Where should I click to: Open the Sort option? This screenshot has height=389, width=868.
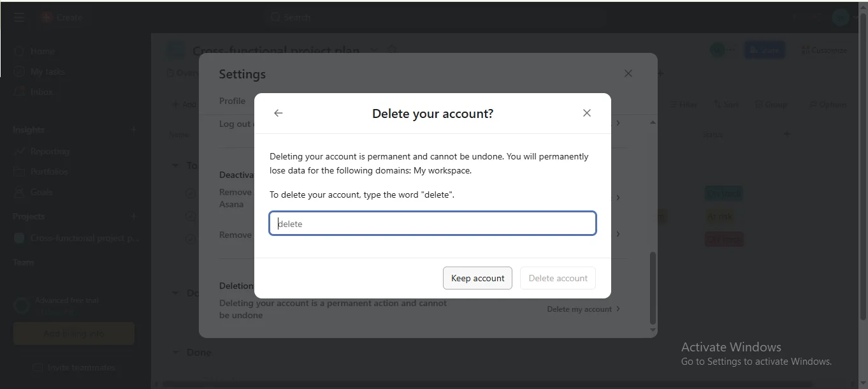click(727, 104)
